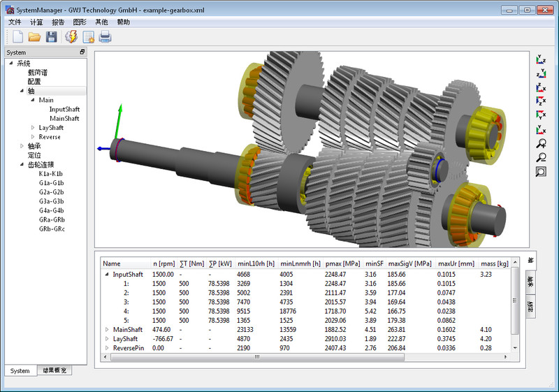Click the printer icon

coord(106,37)
